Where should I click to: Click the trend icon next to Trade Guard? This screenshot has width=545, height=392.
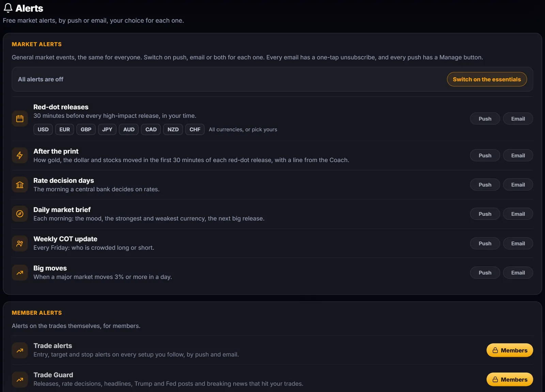pyautogui.click(x=20, y=379)
